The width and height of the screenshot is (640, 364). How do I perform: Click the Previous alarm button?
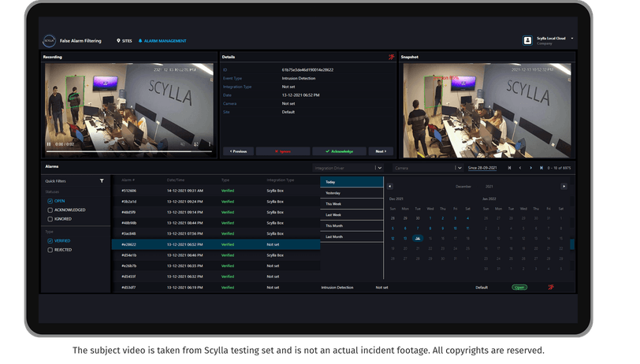(x=238, y=151)
